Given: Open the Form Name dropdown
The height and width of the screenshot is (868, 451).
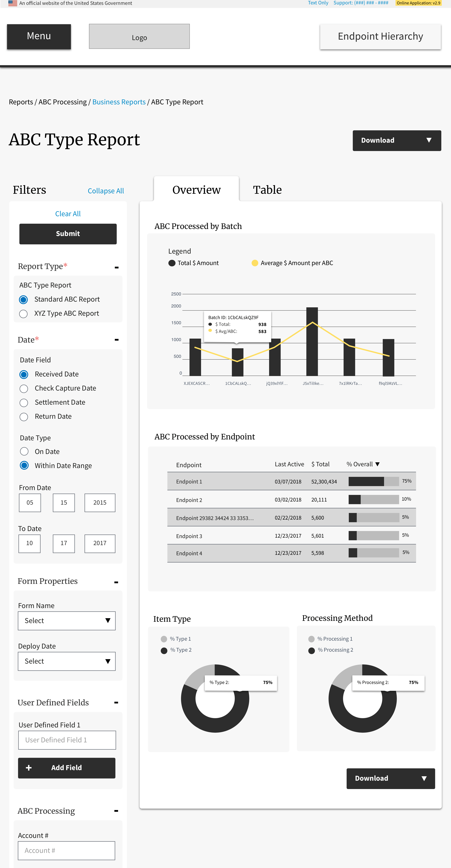Looking at the screenshot, I should coord(67,621).
